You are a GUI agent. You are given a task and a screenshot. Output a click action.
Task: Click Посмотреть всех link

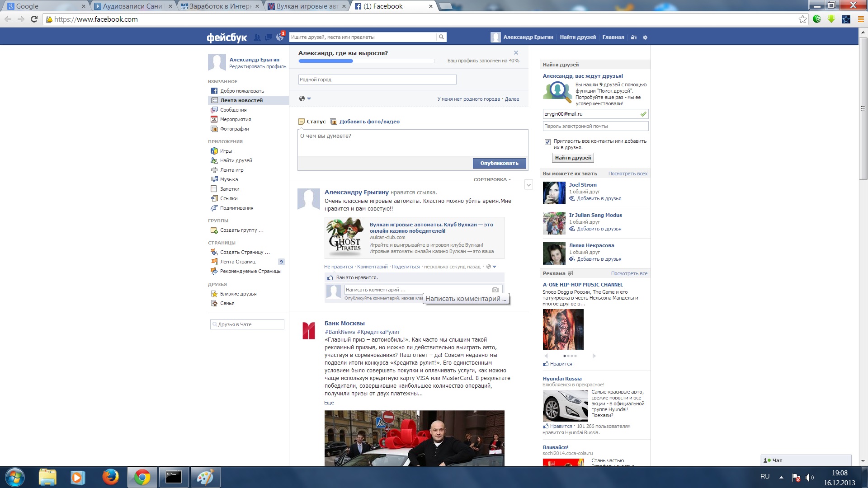pos(627,174)
